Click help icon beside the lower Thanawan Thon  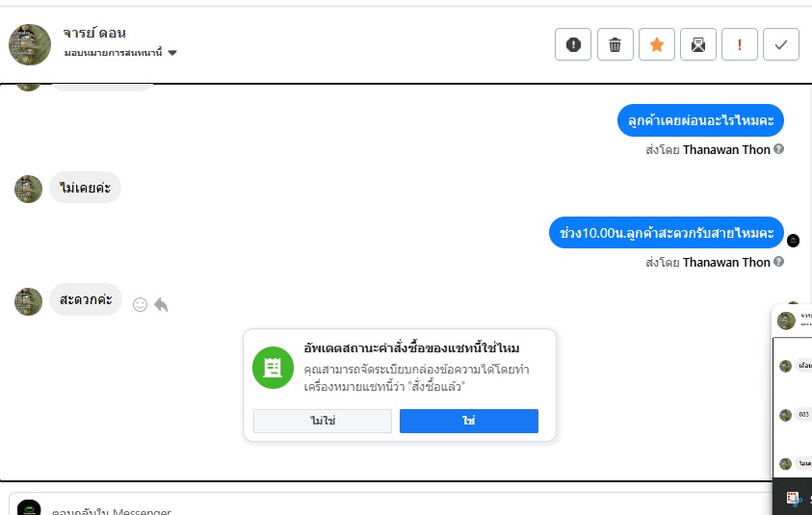point(778,262)
